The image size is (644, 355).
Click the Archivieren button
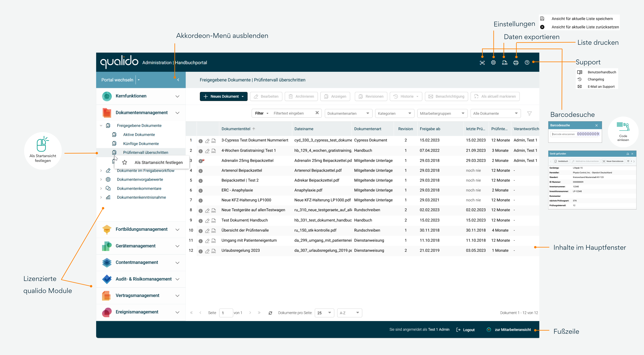click(x=301, y=97)
